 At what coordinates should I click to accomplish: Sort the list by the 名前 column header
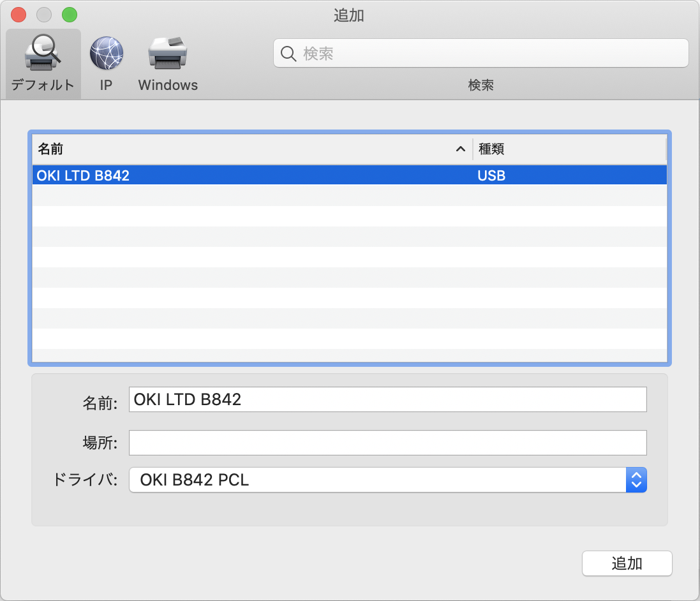[242, 149]
